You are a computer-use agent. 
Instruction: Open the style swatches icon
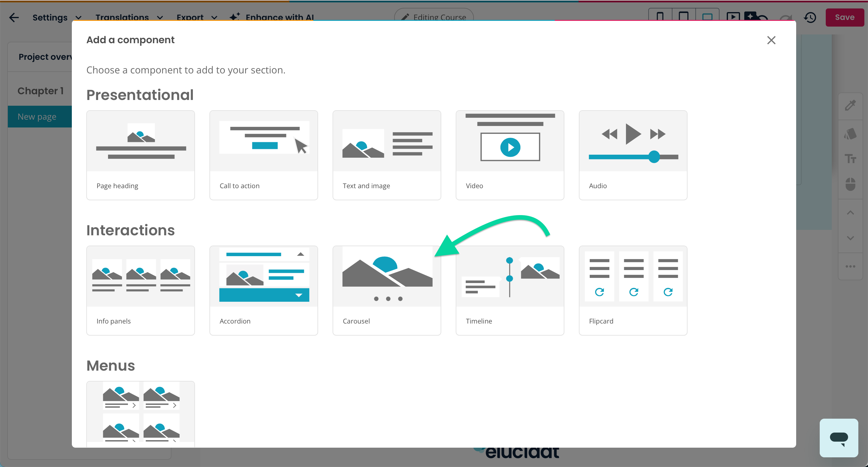point(850,134)
